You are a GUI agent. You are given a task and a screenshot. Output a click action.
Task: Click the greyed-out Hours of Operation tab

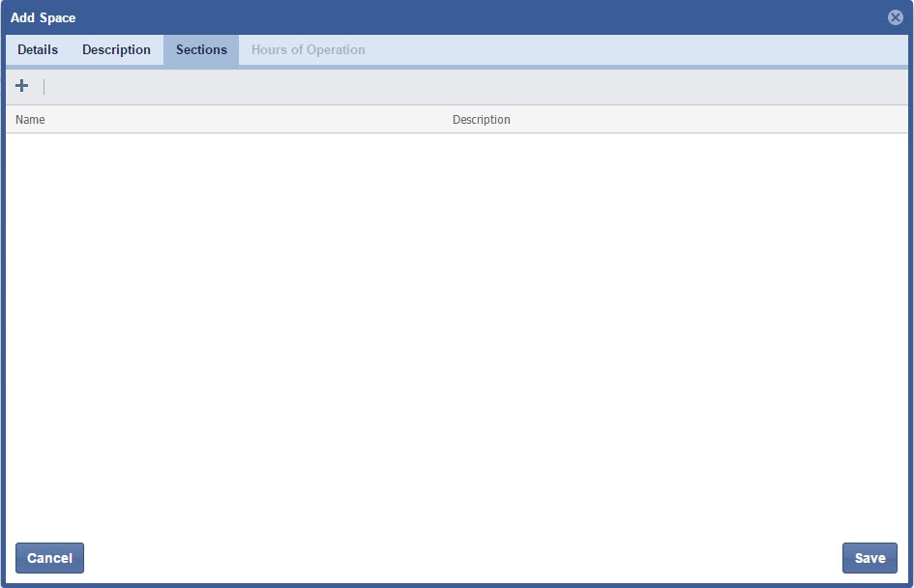pyautogui.click(x=308, y=50)
